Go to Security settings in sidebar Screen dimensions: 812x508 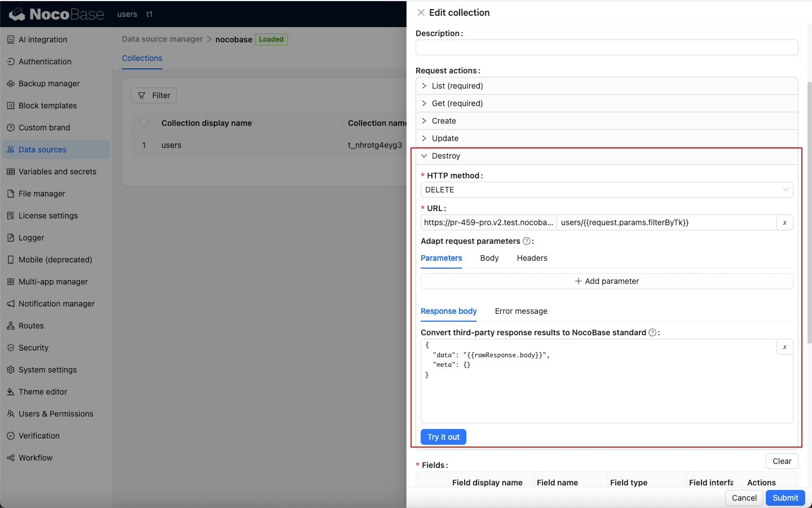[x=33, y=348]
